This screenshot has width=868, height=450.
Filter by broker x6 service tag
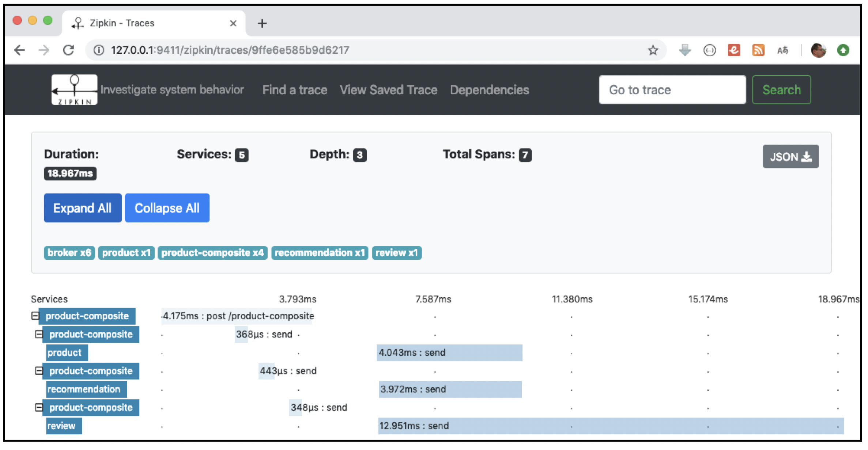tap(69, 253)
